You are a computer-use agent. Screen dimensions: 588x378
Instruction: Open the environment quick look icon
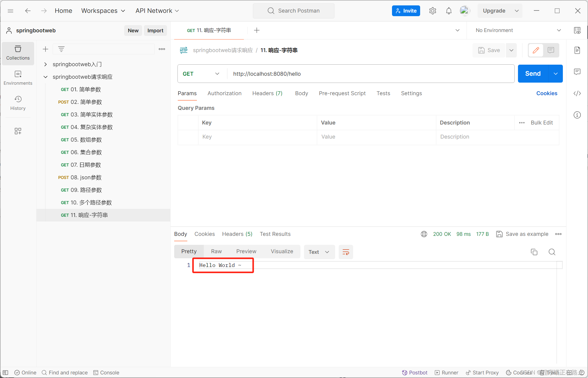click(x=577, y=30)
